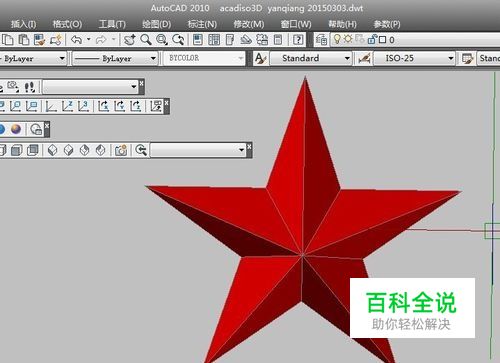
Task: Open the Visual Styles Manager icon
Action: pyautogui.click(x=36, y=129)
